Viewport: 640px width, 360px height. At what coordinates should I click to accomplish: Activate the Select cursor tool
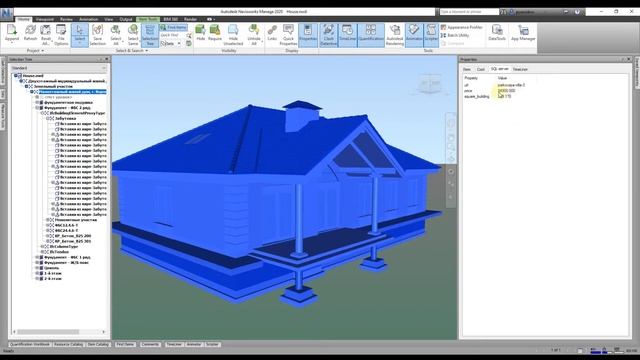pos(80,34)
